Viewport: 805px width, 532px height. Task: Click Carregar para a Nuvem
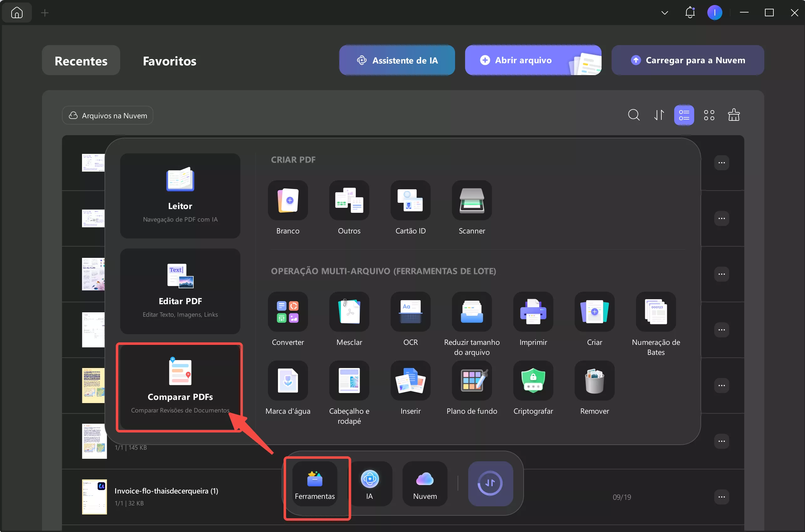(x=687, y=60)
